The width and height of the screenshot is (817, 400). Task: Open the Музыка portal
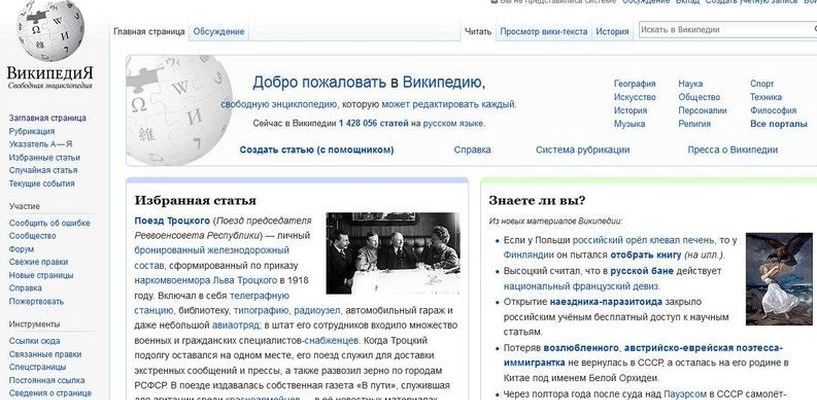pos(629,124)
